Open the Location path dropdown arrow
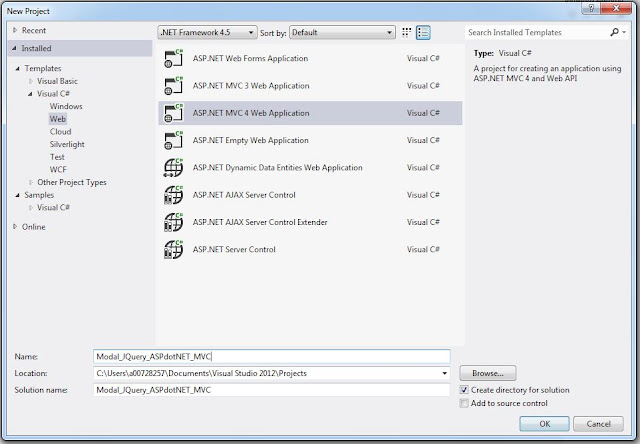Viewport: 640px width, 444px height. click(444, 373)
